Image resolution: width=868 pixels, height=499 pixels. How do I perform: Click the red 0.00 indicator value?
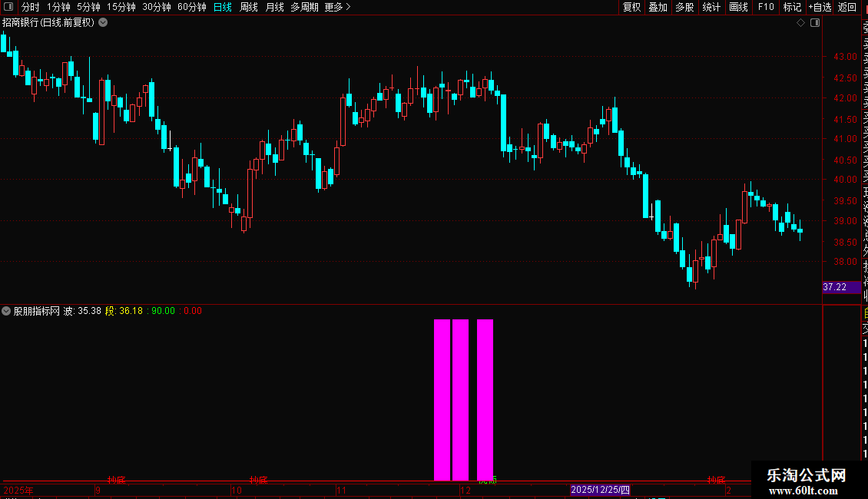tap(193, 311)
